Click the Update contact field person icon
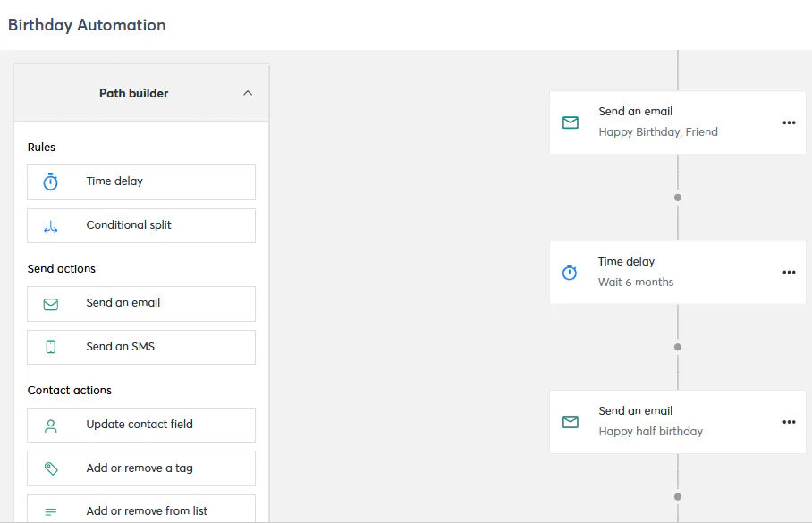The width and height of the screenshot is (812, 523). (x=51, y=426)
